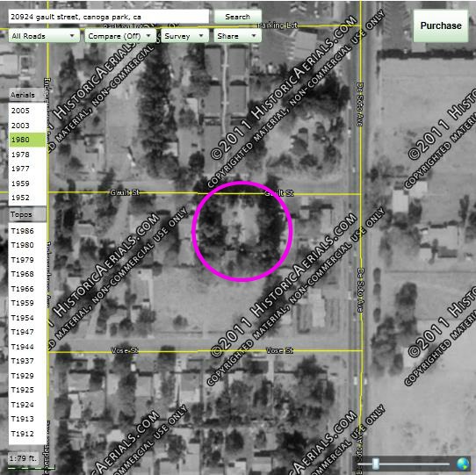Open the T1947 topo map
The height and width of the screenshot is (475, 476).
pos(27,332)
